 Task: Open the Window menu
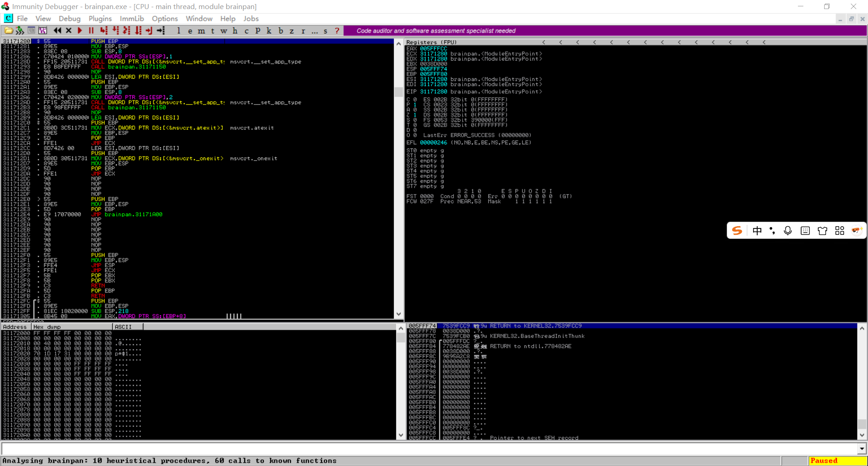tap(199, 19)
